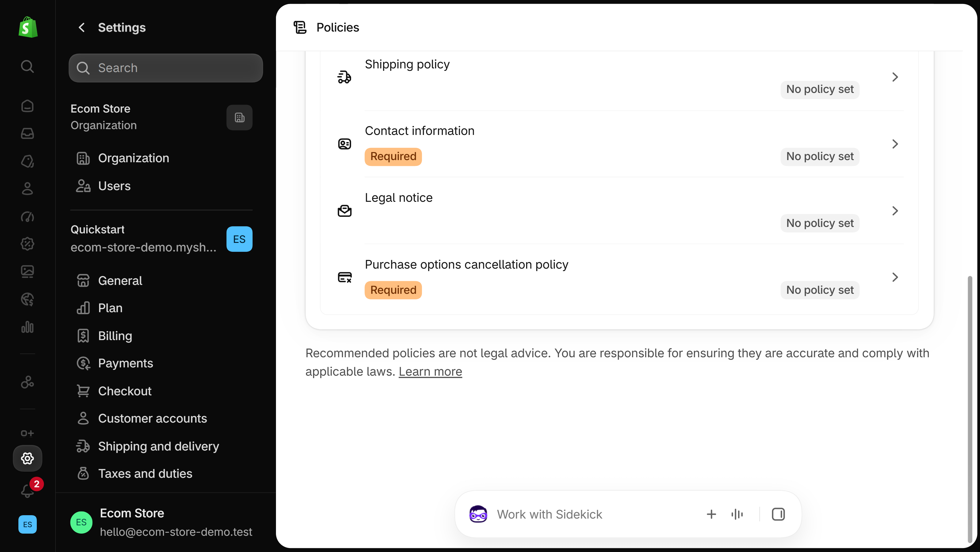Click No policy set on Legal notice
The image size is (980, 552).
click(x=820, y=223)
